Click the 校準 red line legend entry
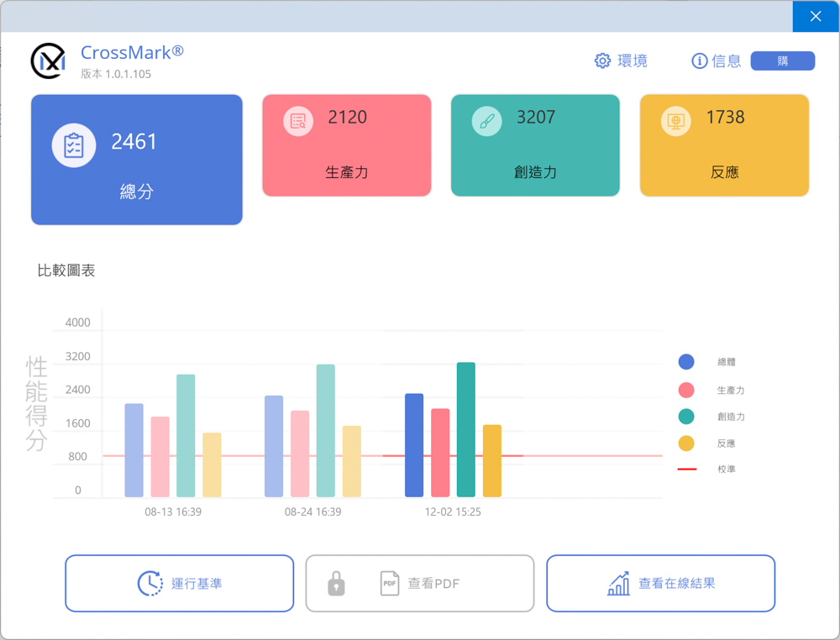This screenshot has height=640, width=840. pos(686,470)
